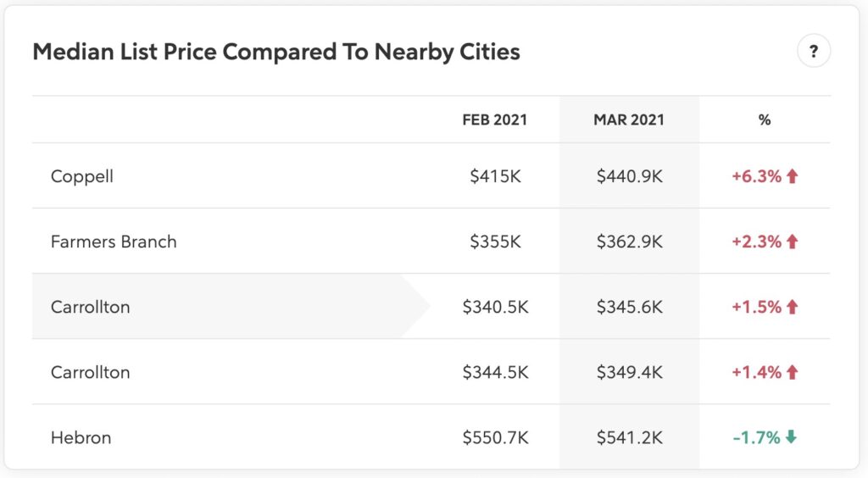Viewport: 868px width, 478px height.
Task: Click the red up arrow beside +1.5%
Action: point(793,307)
